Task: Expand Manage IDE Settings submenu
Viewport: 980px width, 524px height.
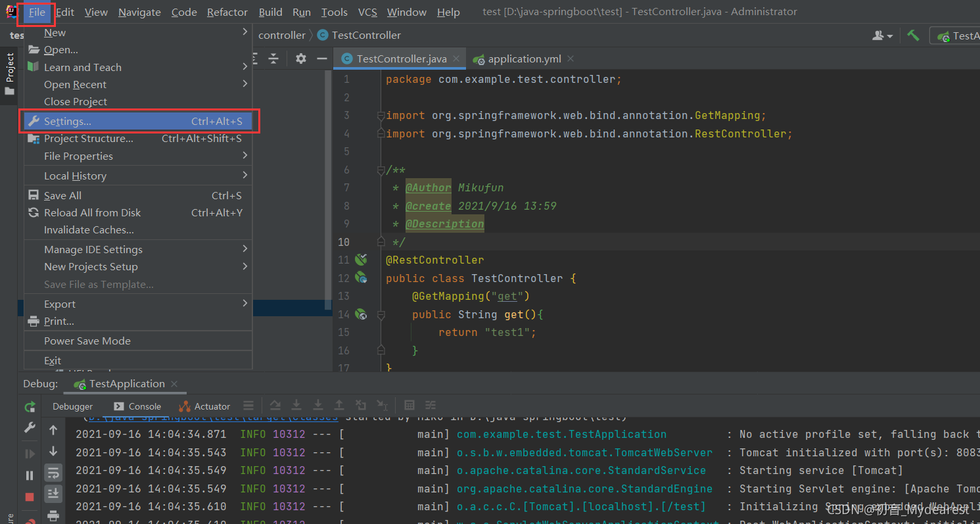Action: [x=138, y=250]
